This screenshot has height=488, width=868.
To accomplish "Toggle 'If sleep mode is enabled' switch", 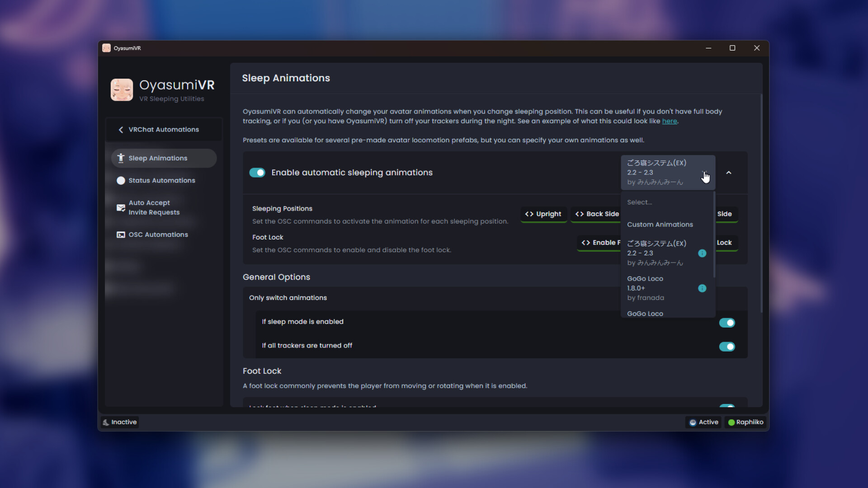I will click(x=727, y=323).
